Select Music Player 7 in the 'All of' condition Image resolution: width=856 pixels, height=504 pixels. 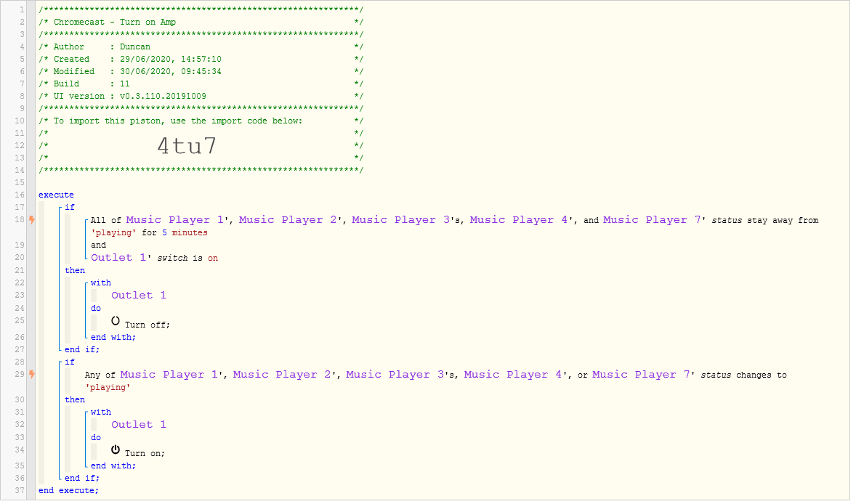tap(652, 220)
